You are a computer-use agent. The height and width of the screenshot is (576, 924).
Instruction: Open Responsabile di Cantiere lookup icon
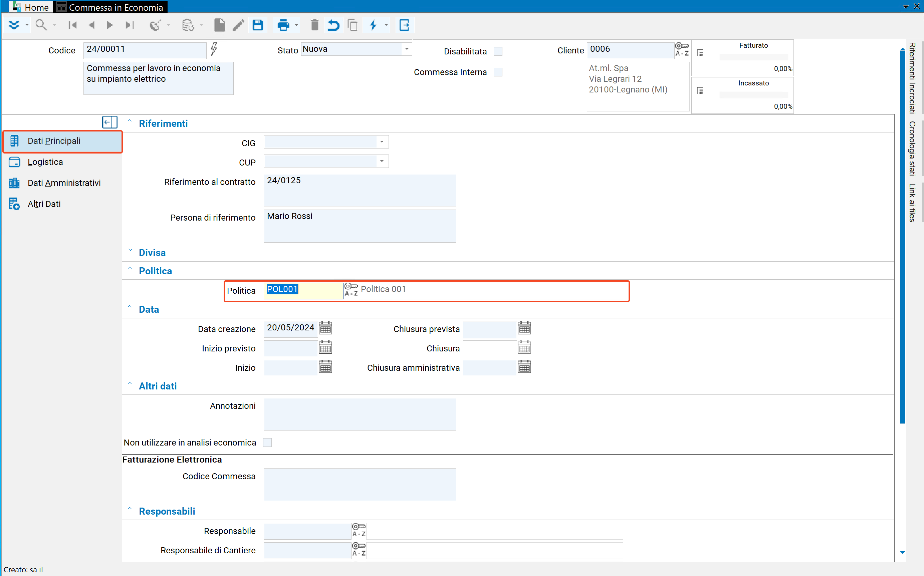point(359,549)
